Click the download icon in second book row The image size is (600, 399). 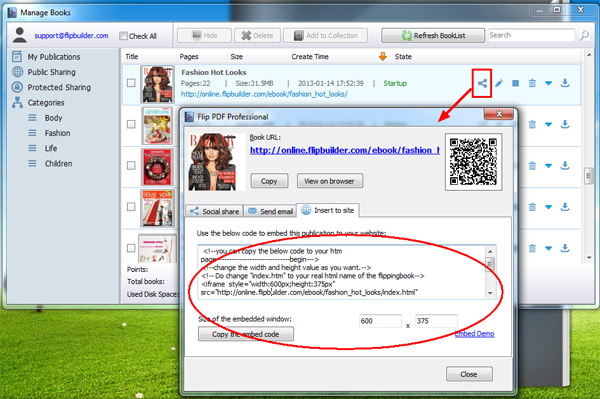(565, 124)
